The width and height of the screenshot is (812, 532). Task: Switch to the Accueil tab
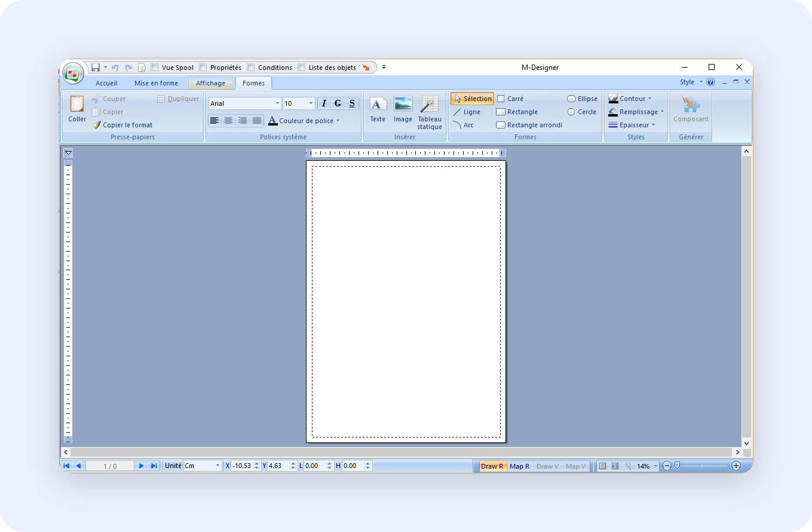point(106,83)
